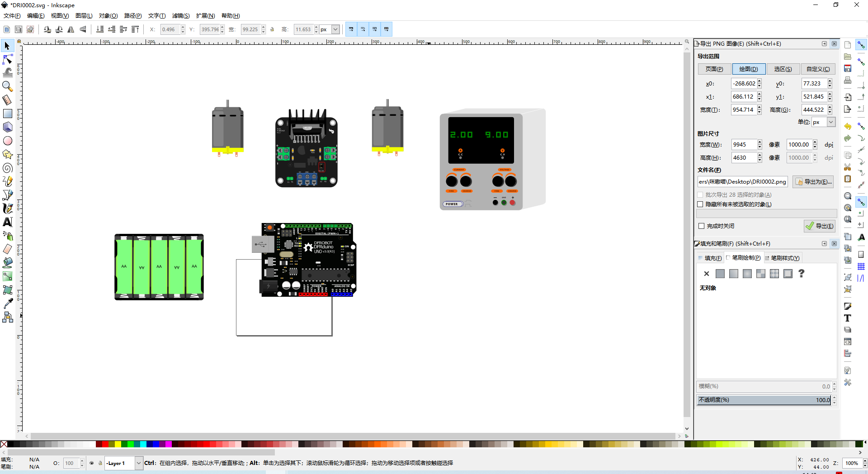
Task: Enable batch export 28 selected objects
Action: tap(700, 195)
